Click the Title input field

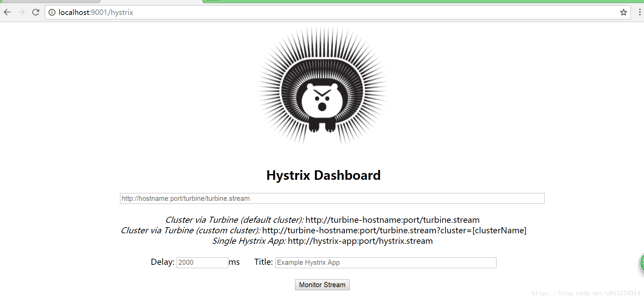coord(386,262)
